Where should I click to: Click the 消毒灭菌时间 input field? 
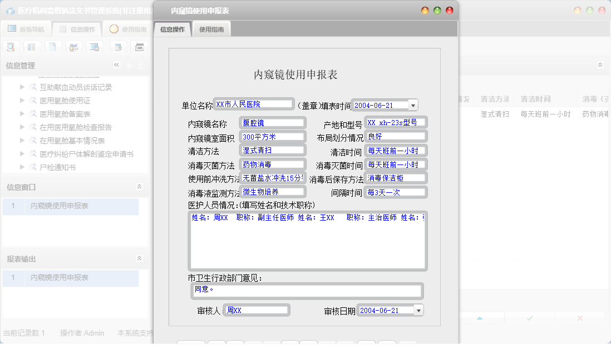(x=396, y=164)
